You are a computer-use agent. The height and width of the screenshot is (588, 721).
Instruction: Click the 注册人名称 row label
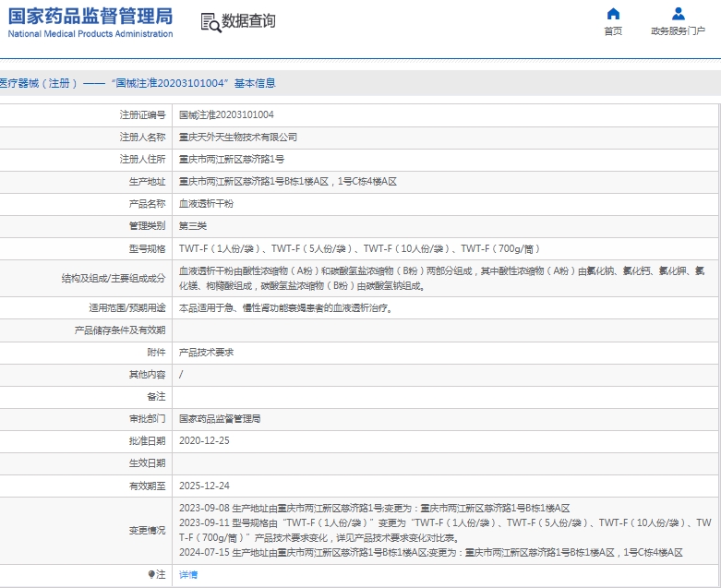pos(142,137)
